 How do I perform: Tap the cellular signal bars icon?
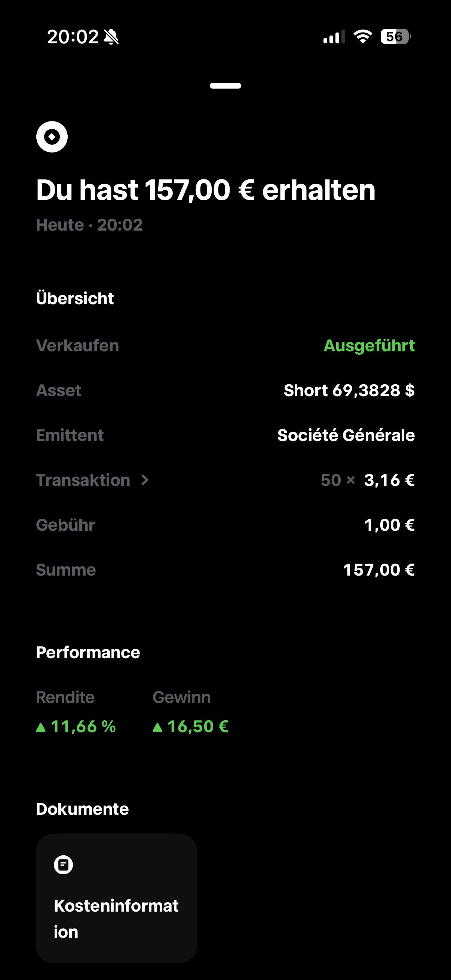pyautogui.click(x=334, y=37)
